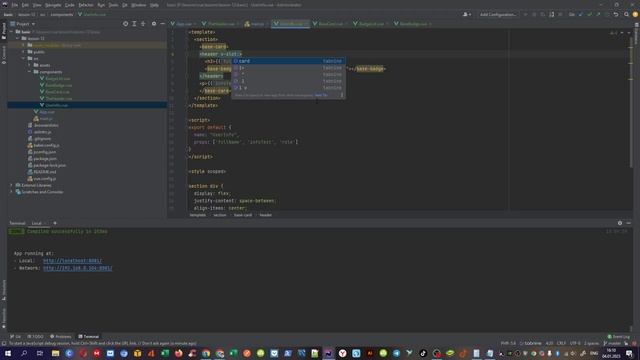Expand Scratches and Consoles node
This screenshot has width=640, height=360.
(11, 192)
